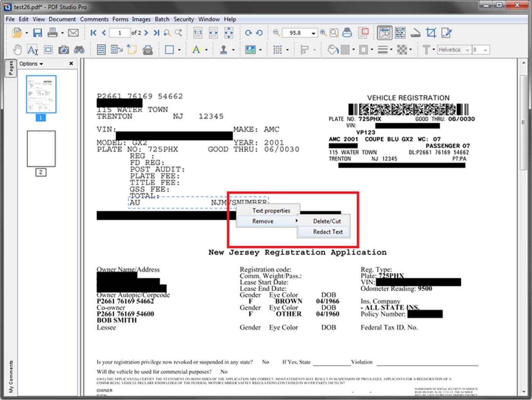Select the Marquee zoom tool
Screen dimensions: 532x400
pyautogui.click(x=334, y=33)
